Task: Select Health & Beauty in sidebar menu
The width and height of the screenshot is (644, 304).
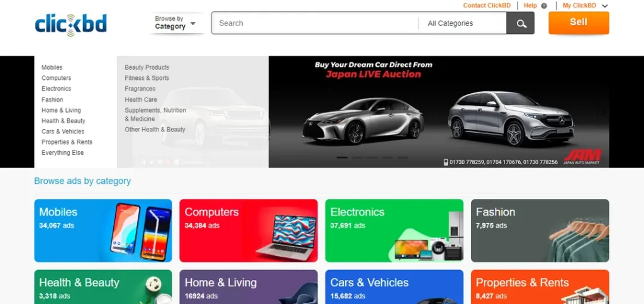Action: pos(64,121)
